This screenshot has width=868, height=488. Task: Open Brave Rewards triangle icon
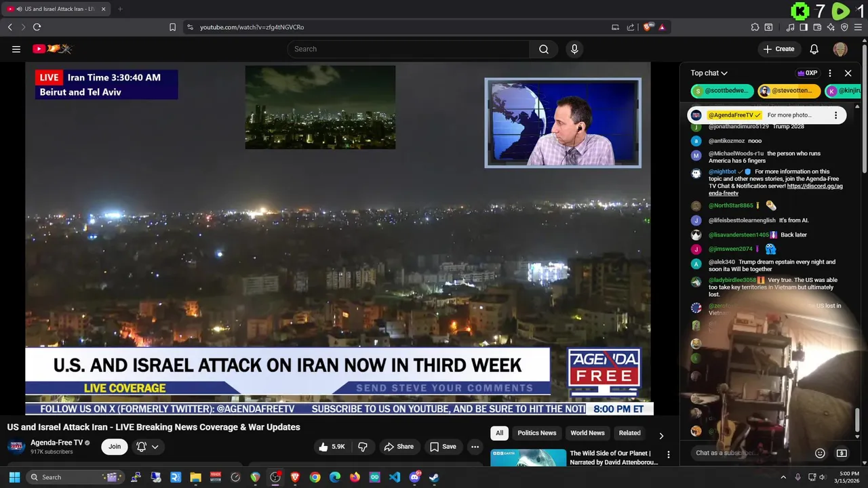(x=662, y=27)
